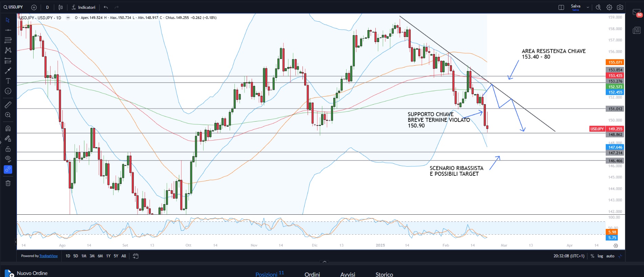644x277 pixels.
Task: Pick the ruler measure tool
Action: pyautogui.click(x=8, y=105)
